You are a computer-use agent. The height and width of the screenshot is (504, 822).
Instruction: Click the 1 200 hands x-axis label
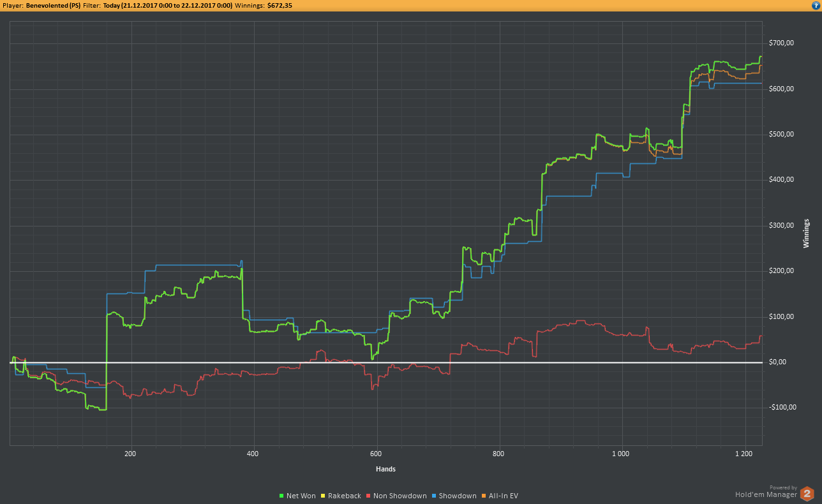(744, 454)
